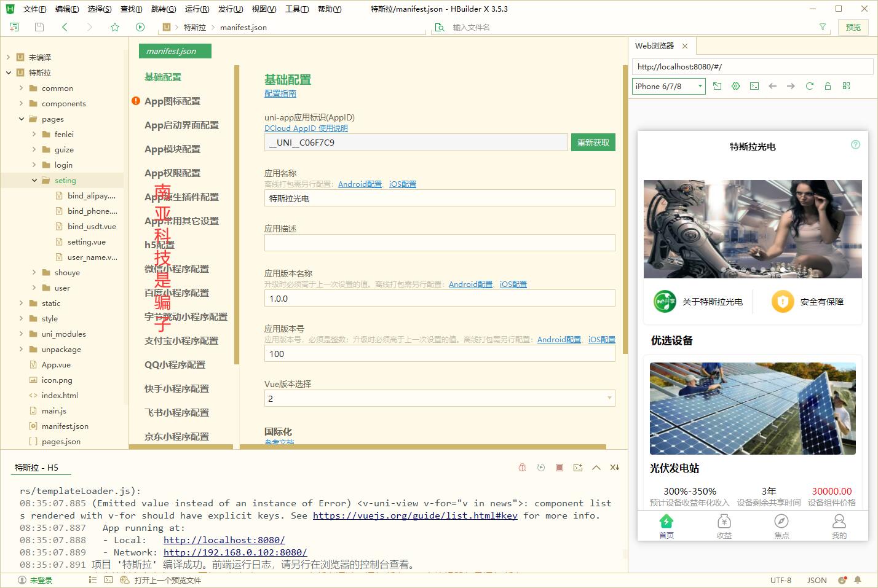Viewport: 878px width, 588px height.
Task: Refresh the Web浏览器 preview page
Action: pyautogui.click(x=809, y=86)
